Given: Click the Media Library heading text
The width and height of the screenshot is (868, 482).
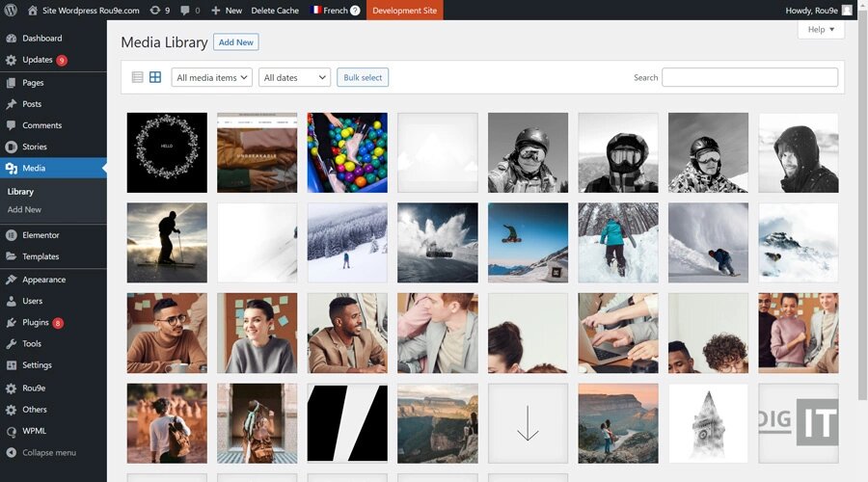Looking at the screenshot, I should pyautogui.click(x=164, y=42).
